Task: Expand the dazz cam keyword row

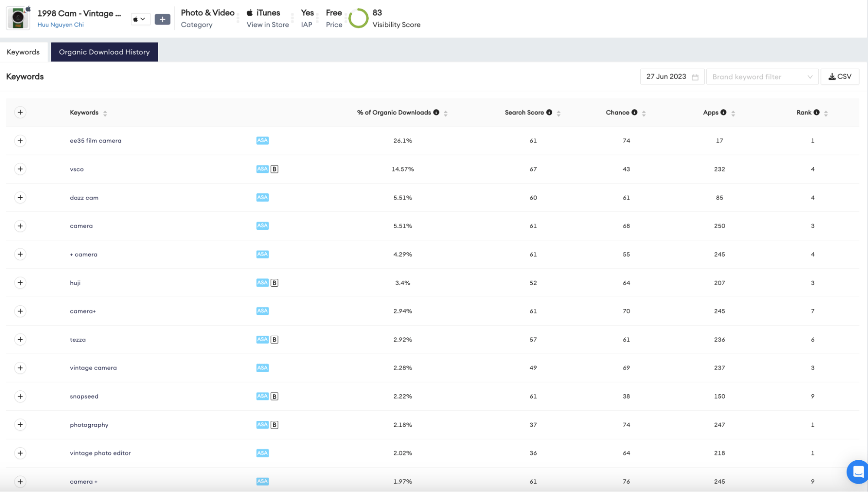Action: point(20,198)
